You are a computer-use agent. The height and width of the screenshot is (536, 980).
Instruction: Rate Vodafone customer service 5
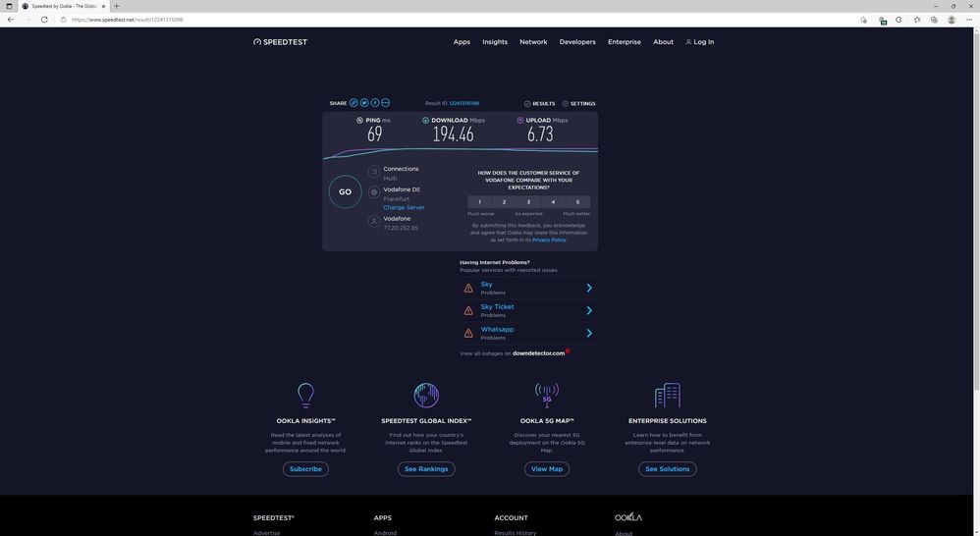(577, 202)
